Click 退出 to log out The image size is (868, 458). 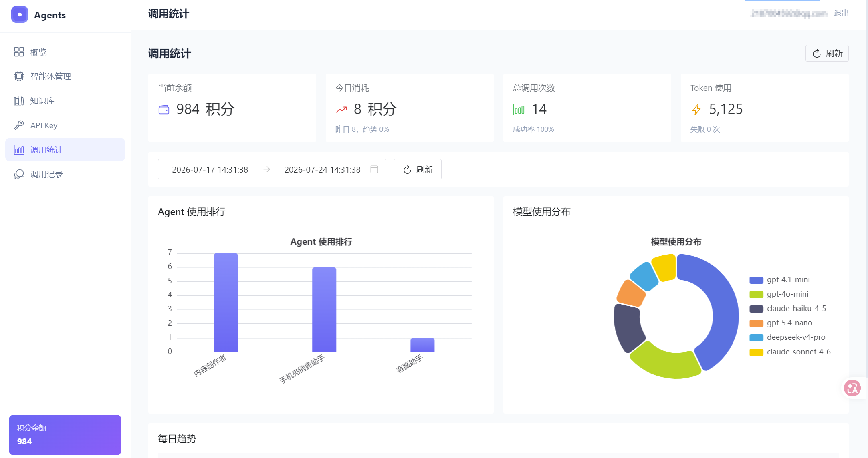[x=841, y=13]
